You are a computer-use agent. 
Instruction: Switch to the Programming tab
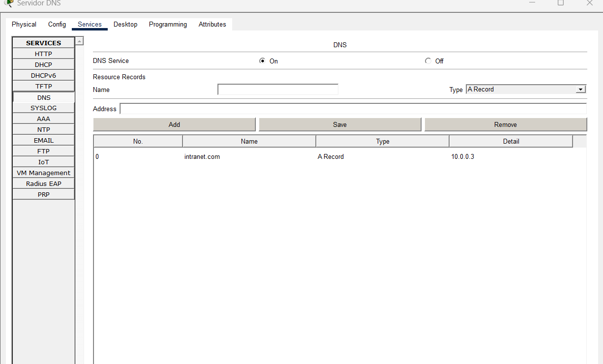click(x=168, y=24)
